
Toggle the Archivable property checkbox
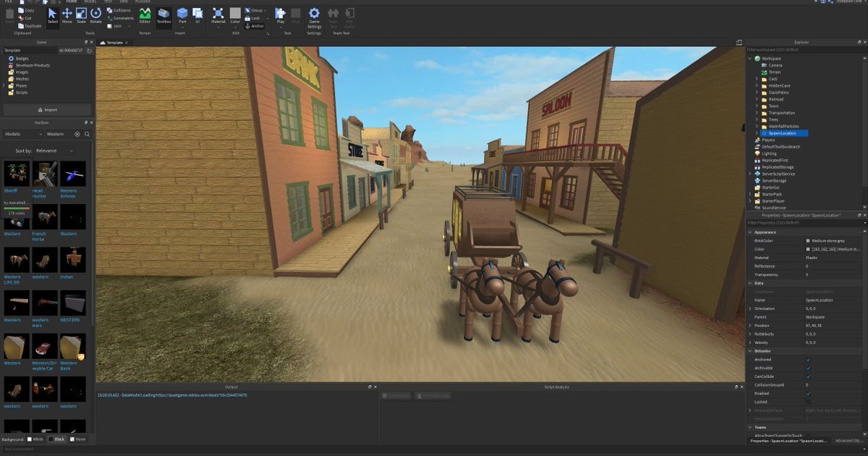click(x=808, y=368)
